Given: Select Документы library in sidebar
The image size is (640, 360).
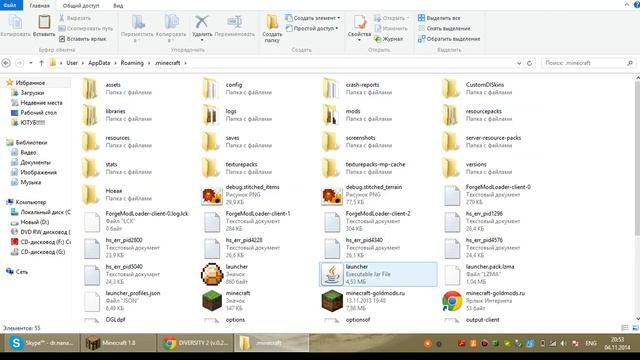Looking at the screenshot, I should (x=31, y=162).
